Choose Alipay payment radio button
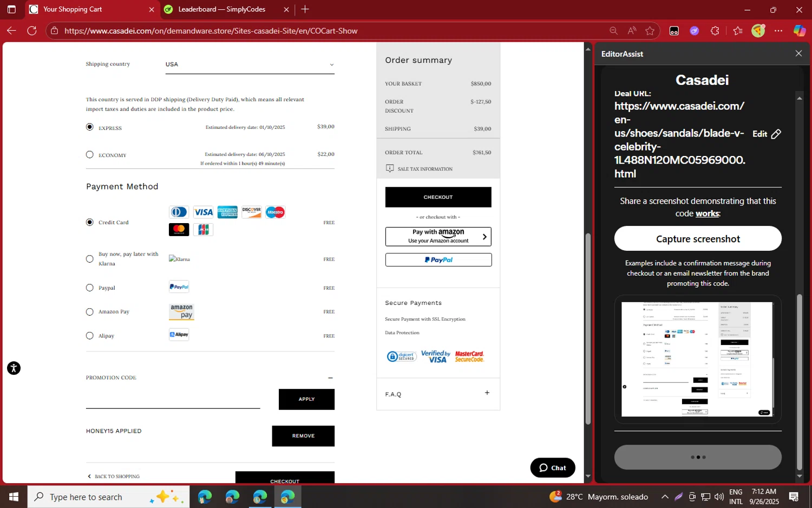812x508 pixels. point(90,336)
